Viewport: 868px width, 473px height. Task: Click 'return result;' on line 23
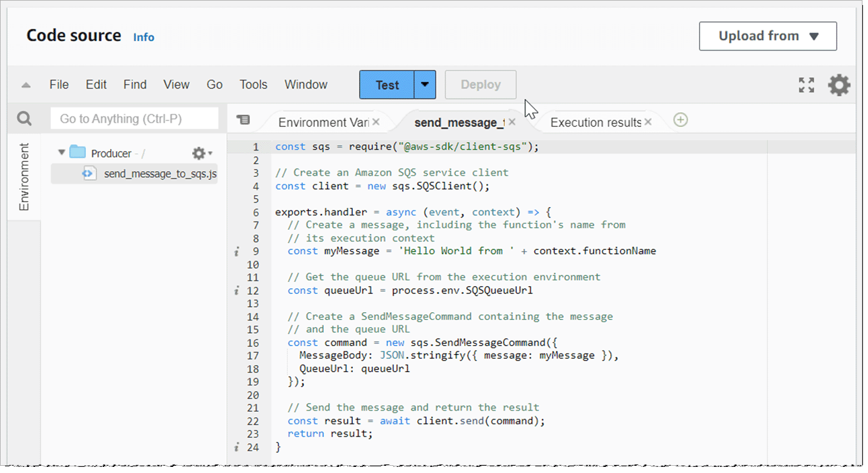tap(330, 433)
